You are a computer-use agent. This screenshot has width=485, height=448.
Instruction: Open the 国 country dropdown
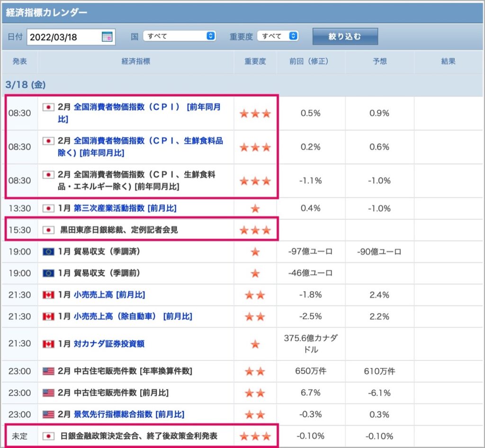(180, 36)
